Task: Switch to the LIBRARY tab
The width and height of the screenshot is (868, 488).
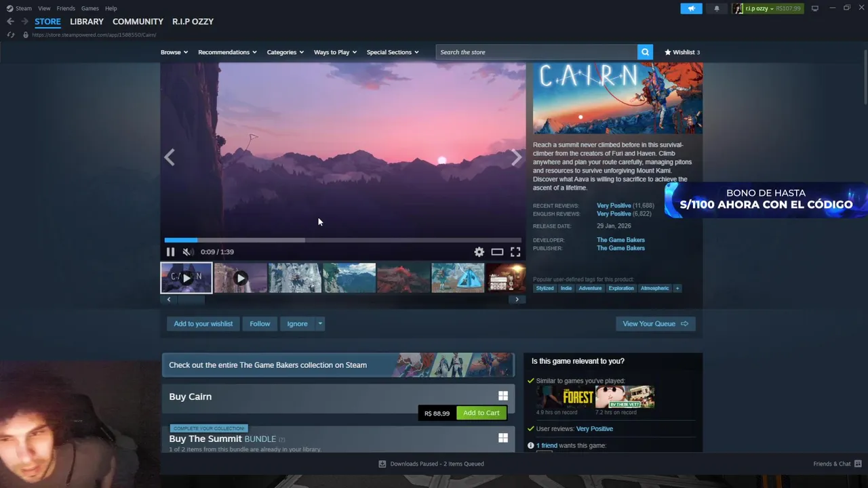Action: click(87, 22)
